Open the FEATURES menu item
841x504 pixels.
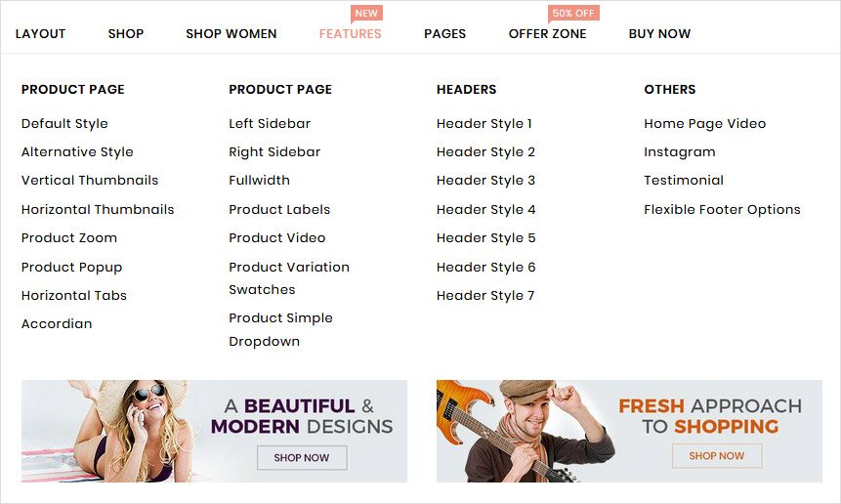tap(350, 34)
